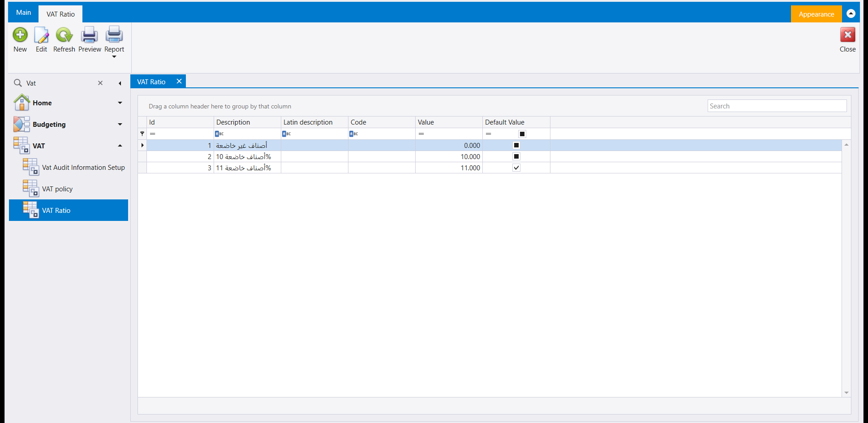Open the Preview printer icon

(x=90, y=35)
